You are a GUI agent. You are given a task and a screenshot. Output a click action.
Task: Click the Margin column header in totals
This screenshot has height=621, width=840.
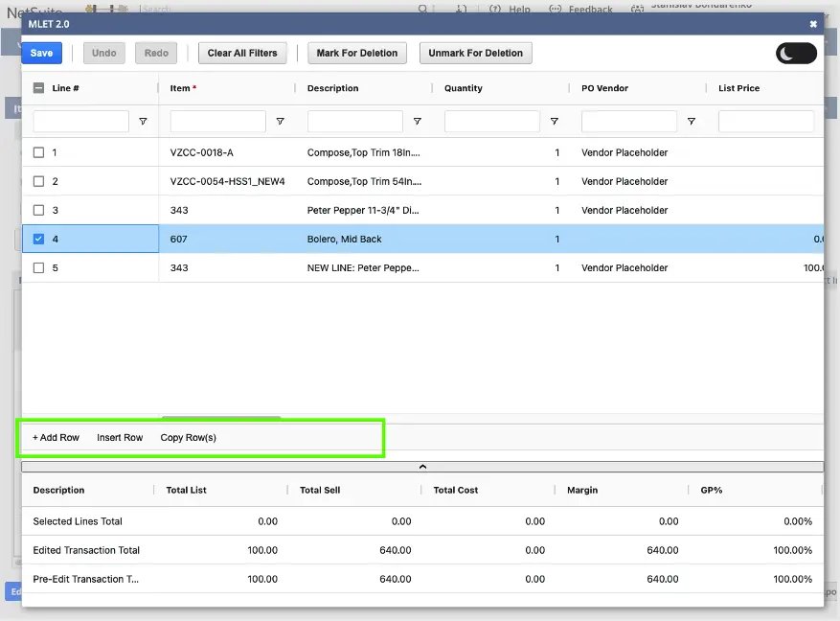point(582,491)
